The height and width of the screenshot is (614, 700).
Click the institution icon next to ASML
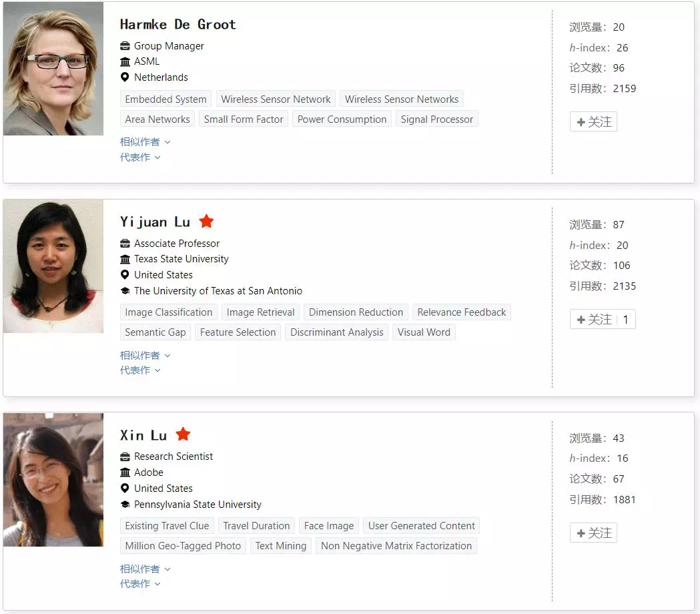125,61
